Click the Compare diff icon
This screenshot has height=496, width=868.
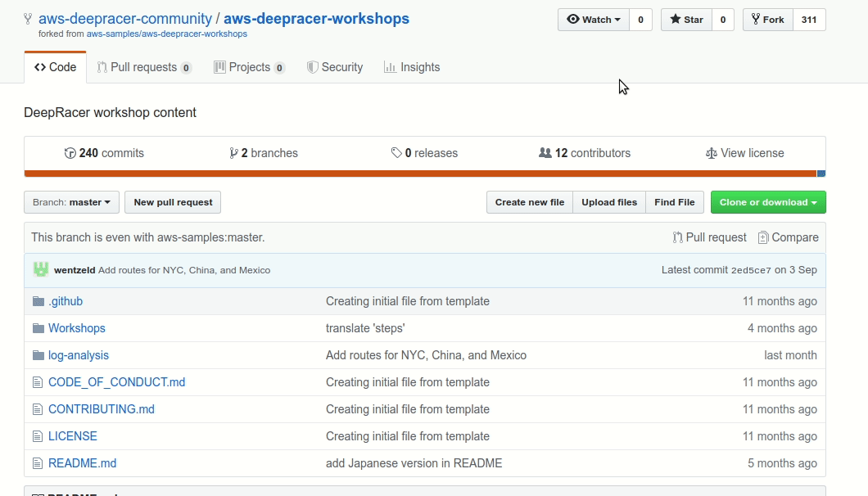[x=763, y=237]
